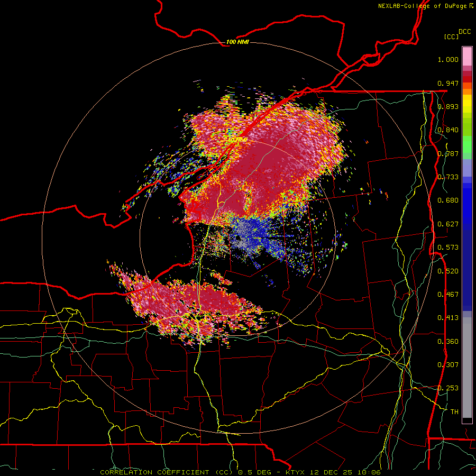Click the 0.733 scale value
Image resolution: width=476 pixels, height=476 pixels.
[x=448, y=177]
